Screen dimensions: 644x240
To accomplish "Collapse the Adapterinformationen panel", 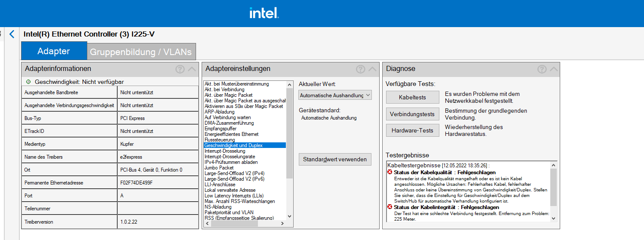I will coord(192,69).
